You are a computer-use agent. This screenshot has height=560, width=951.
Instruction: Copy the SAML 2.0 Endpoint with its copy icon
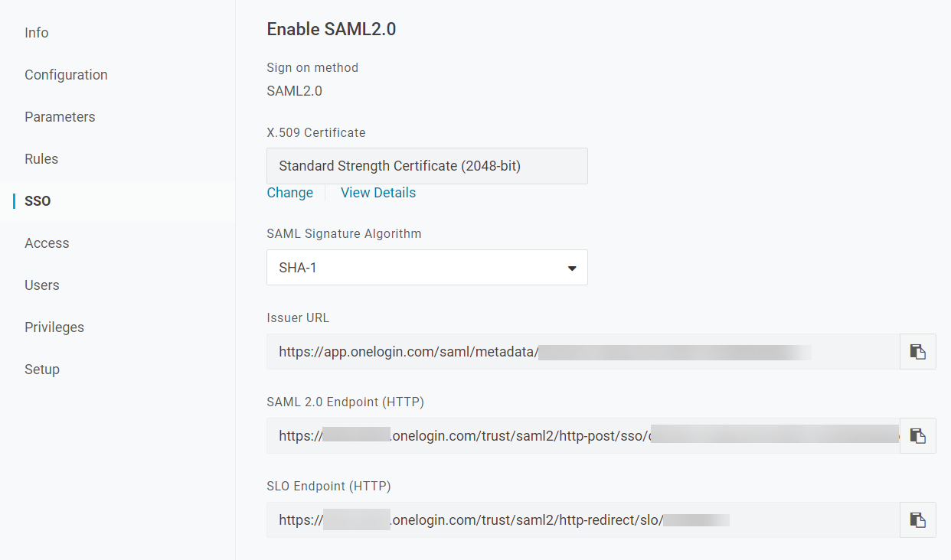pyautogui.click(x=917, y=435)
